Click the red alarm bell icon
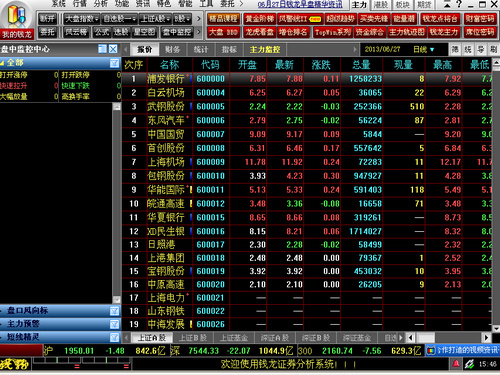500x375 pixels. click(x=456, y=364)
